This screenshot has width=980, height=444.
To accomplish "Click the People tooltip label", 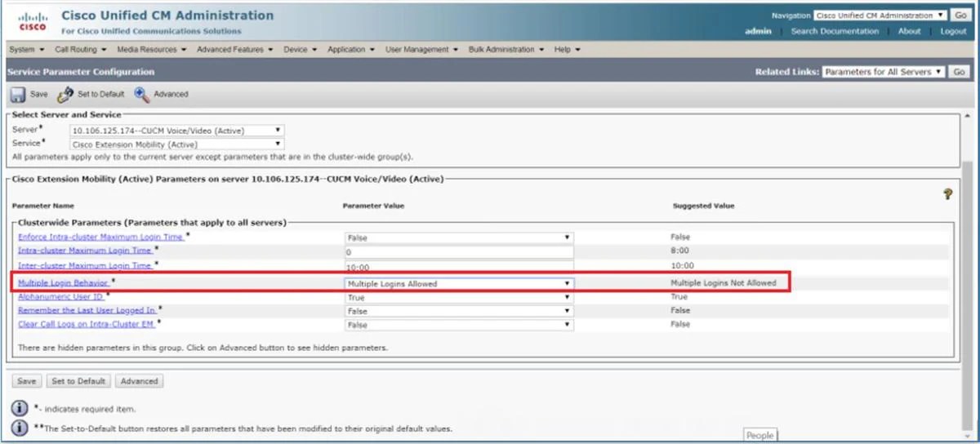I will (x=759, y=435).
